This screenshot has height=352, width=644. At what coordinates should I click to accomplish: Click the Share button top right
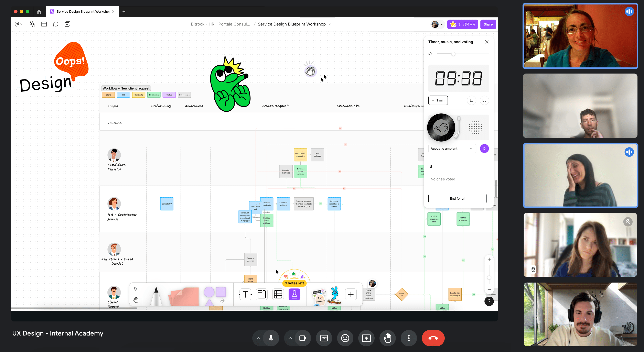487,24
